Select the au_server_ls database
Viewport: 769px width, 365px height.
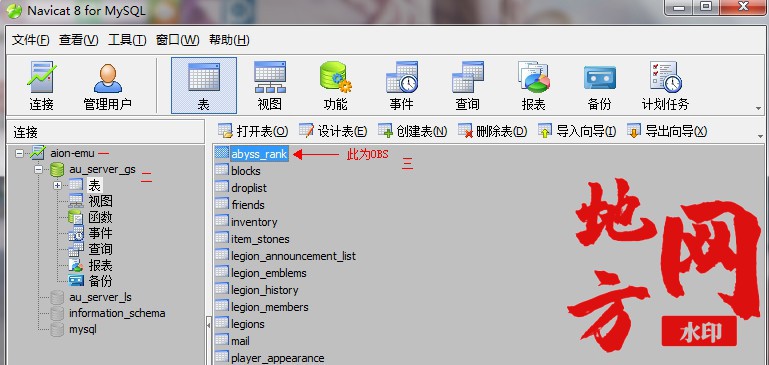coord(100,297)
